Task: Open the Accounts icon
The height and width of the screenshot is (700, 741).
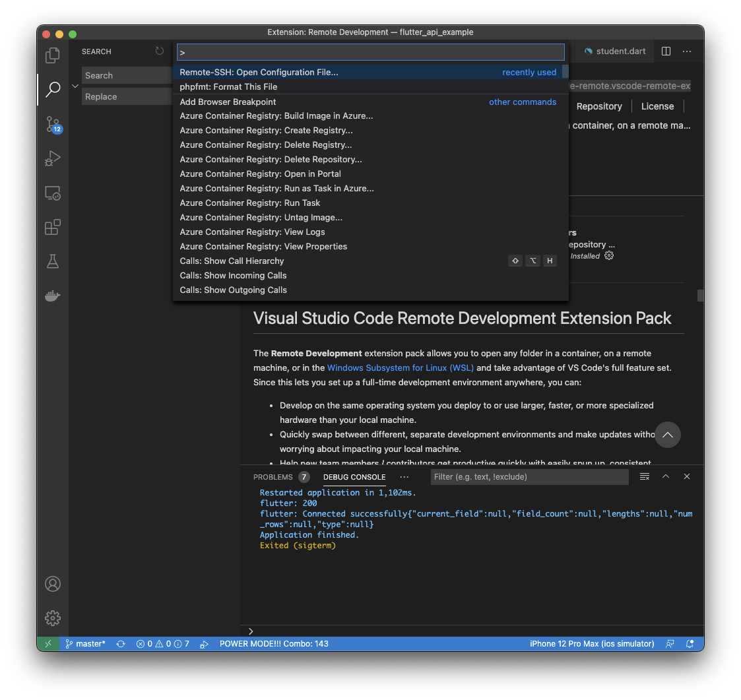Action: point(52,584)
